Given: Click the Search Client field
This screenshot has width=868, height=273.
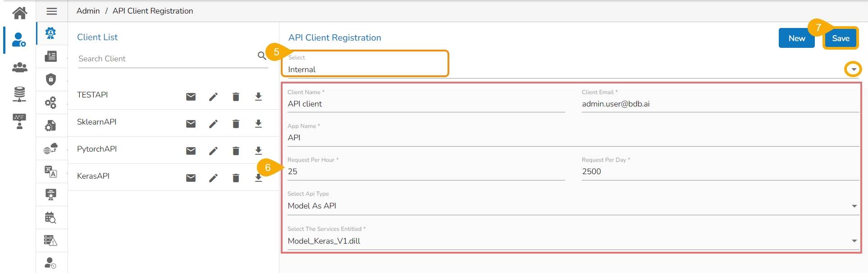Looking at the screenshot, I should click(x=164, y=59).
